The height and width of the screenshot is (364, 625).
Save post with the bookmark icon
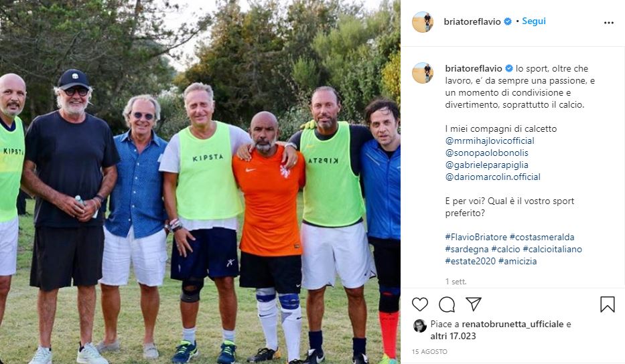point(608,304)
